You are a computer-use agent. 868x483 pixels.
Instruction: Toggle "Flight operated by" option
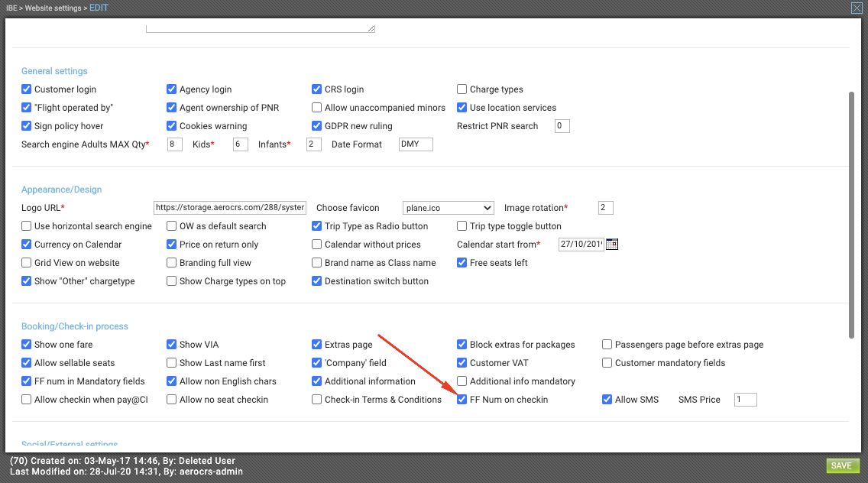pyautogui.click(x=26, y=108)
